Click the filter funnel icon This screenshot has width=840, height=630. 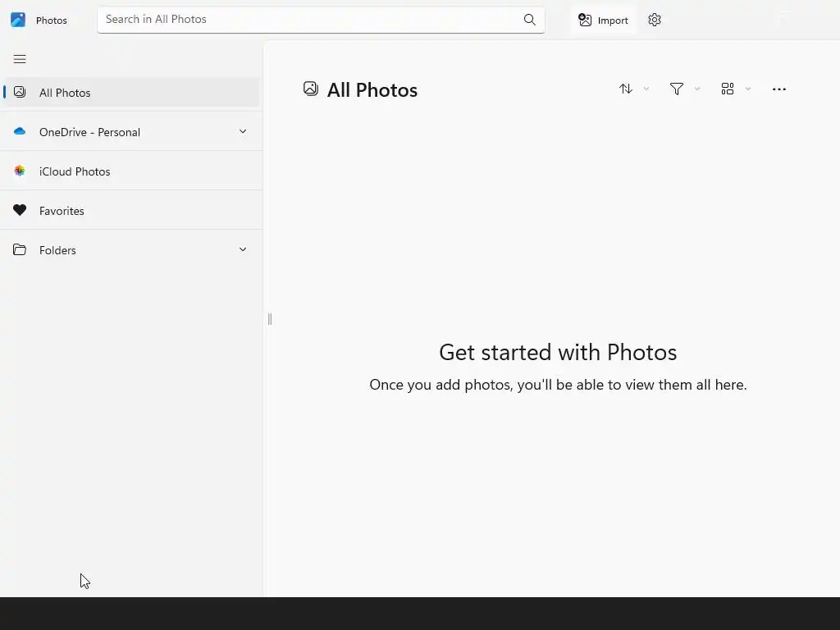tap(677, 89)
